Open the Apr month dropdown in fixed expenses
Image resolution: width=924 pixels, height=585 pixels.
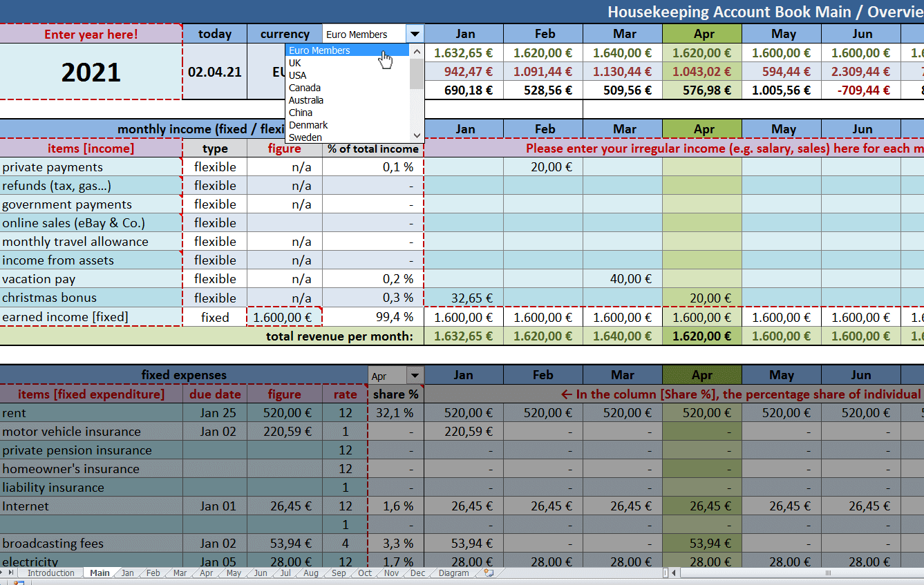click(415, 376)
